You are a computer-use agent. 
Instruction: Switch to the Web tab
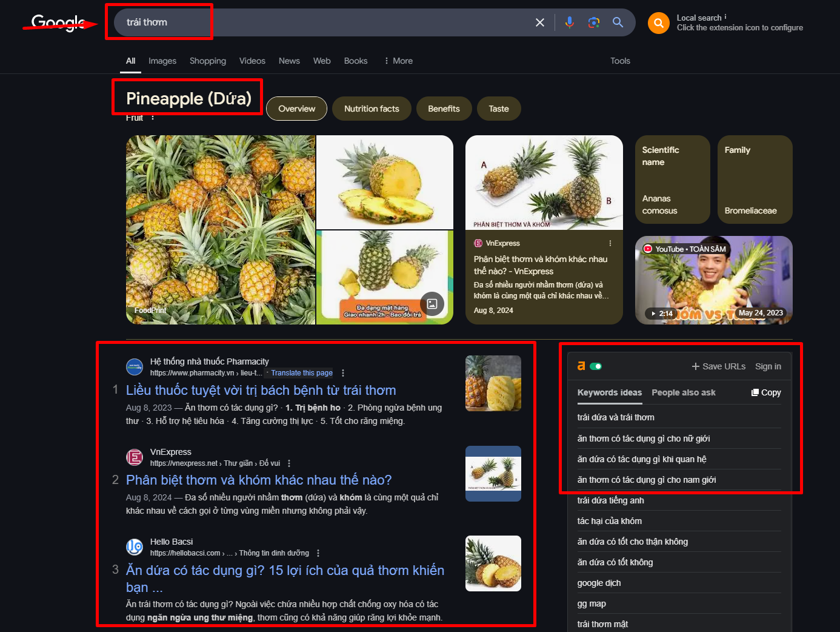pyautogui.click(x=322, y=61)
